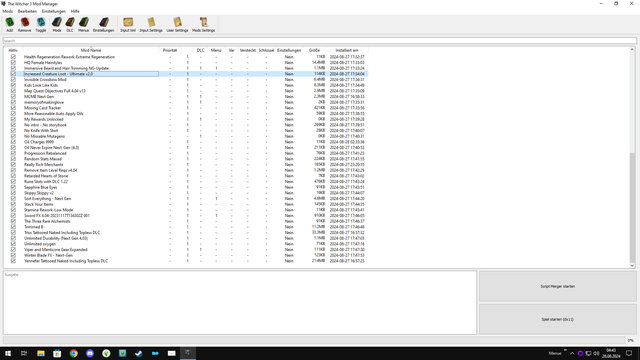
Task: Uncheck the Unlimited oxygen mod
Action: [x=13, y=244]
